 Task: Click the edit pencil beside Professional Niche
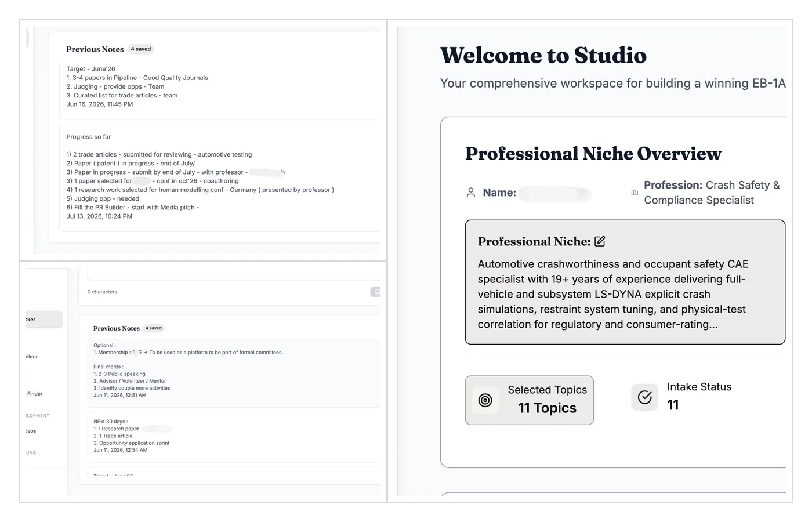[x=600, y=241]
